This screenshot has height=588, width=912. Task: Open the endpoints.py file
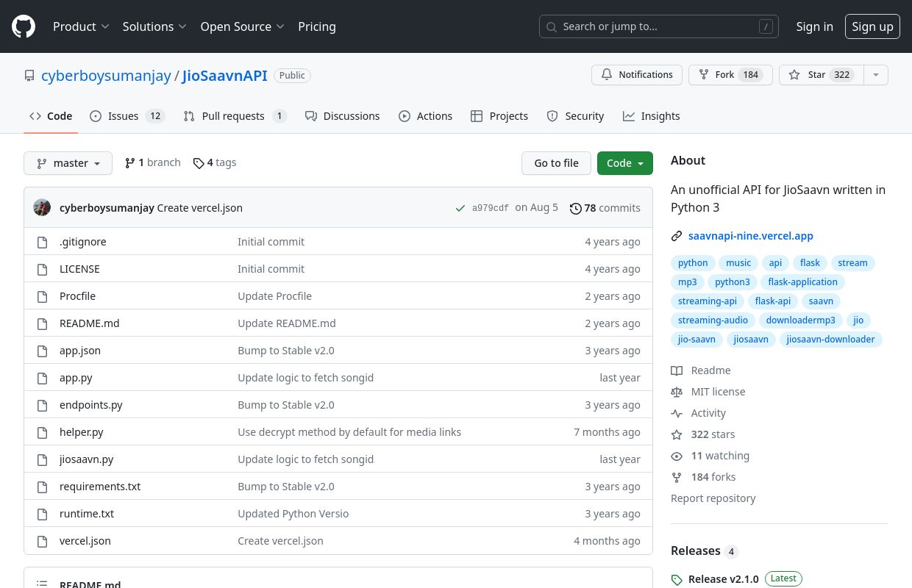tap(91, 405)
